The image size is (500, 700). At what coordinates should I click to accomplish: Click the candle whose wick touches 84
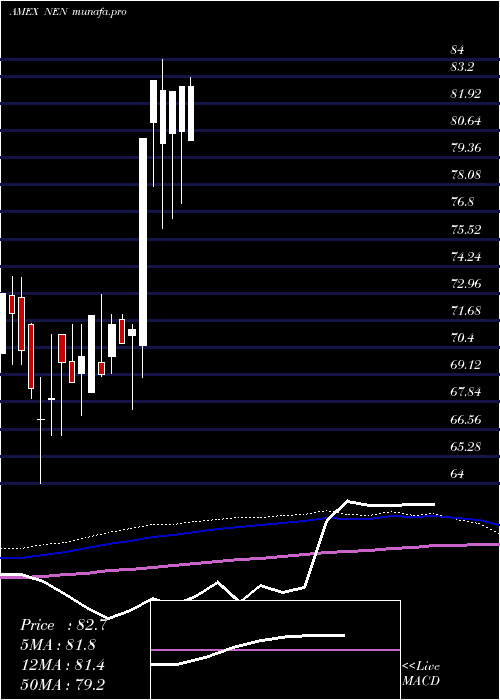pyautogui.click(x=162, y=117)
